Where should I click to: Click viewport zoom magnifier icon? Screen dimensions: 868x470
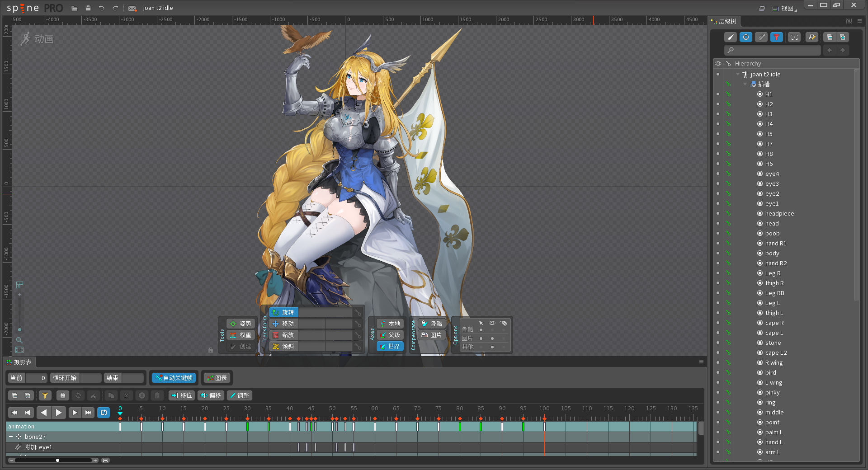[x=19, y=340]
